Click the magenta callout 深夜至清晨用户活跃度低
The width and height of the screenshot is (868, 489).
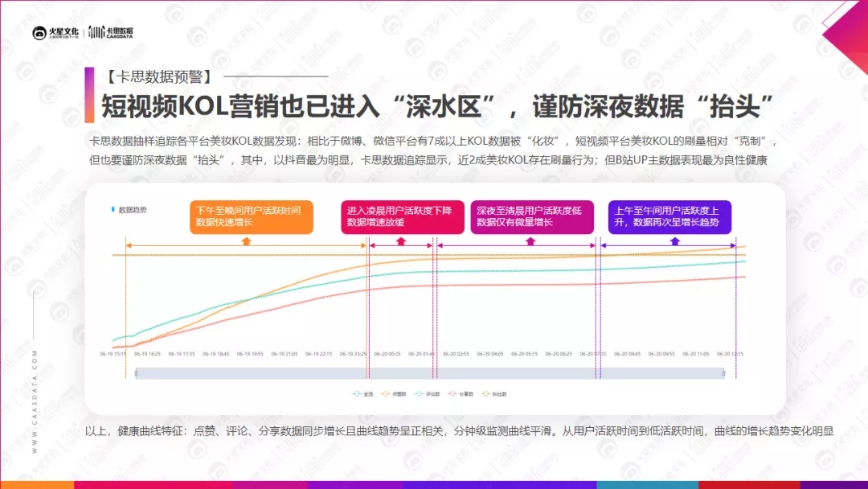click(x=532, y=216)
